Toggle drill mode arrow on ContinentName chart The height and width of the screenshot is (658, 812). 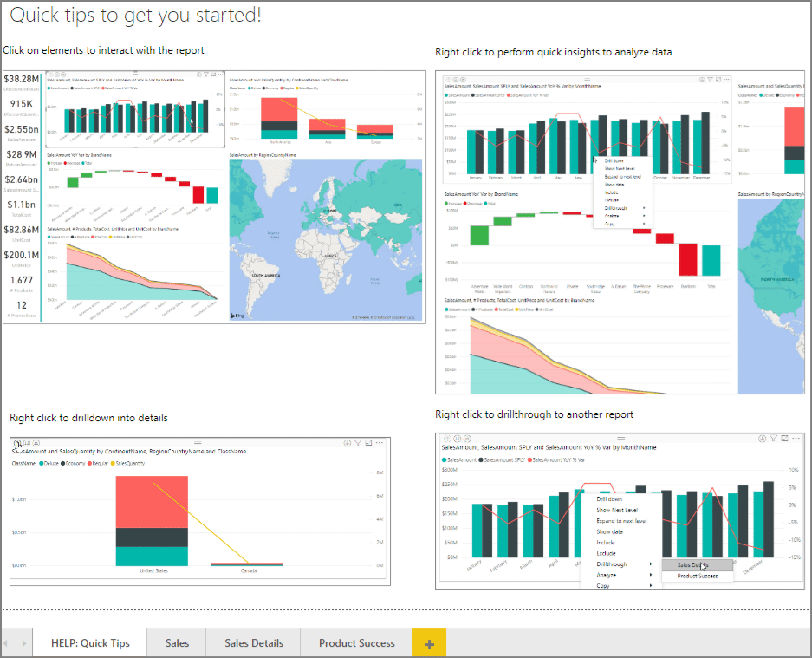click(x=347, y=443)
